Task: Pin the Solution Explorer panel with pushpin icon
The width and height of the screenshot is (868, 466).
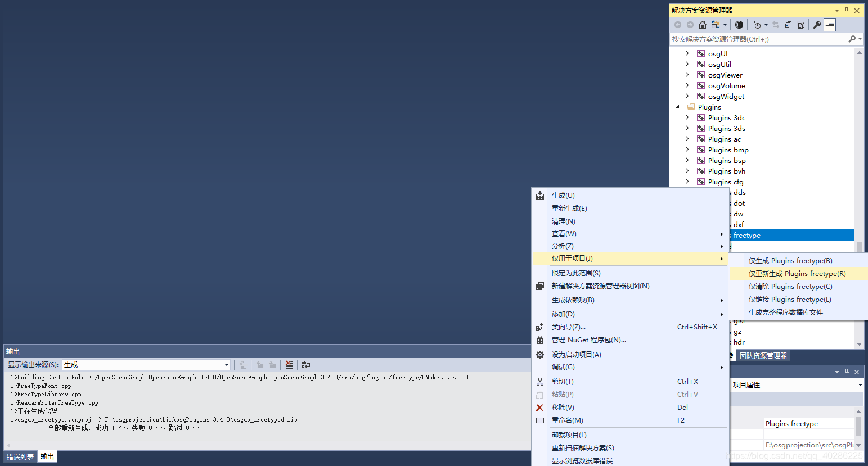Action: pos(847,10)
